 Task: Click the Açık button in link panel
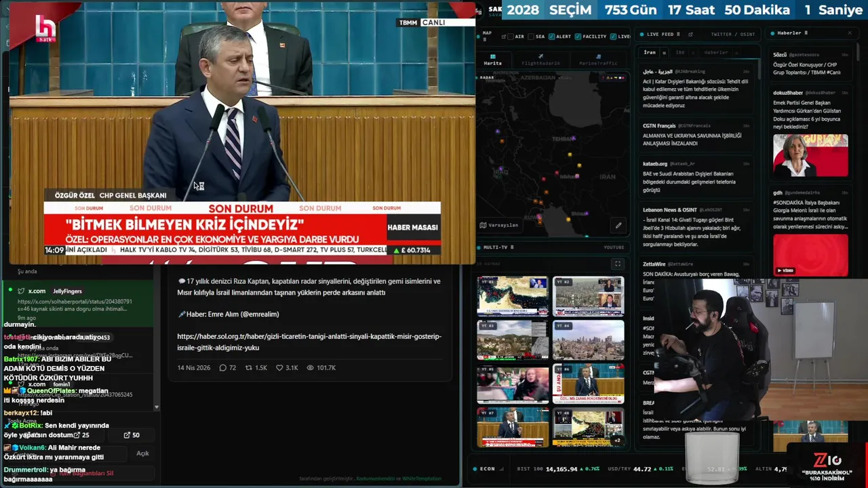coord(142,453)
